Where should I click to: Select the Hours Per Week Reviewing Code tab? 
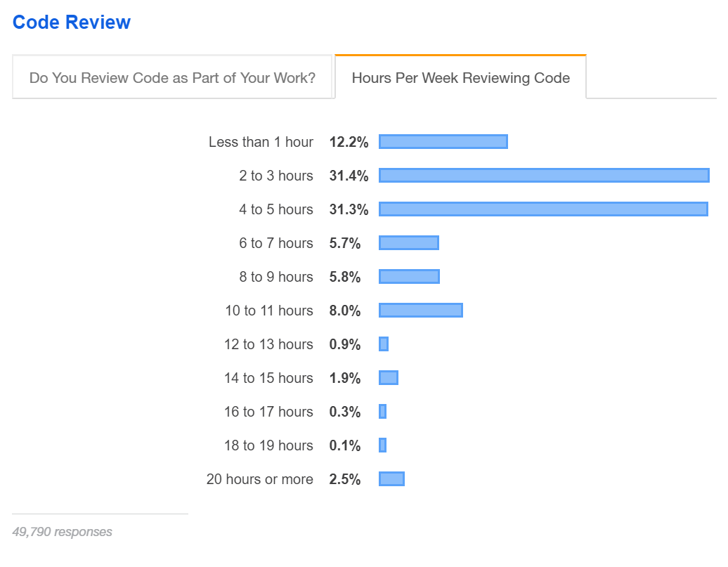(x=460, y=77)
